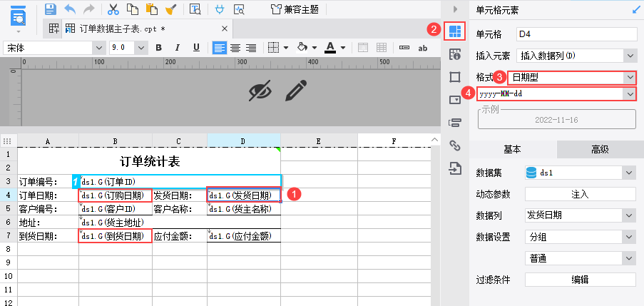Expand the fill color dropdown arrow

click(x=315, y=48)
